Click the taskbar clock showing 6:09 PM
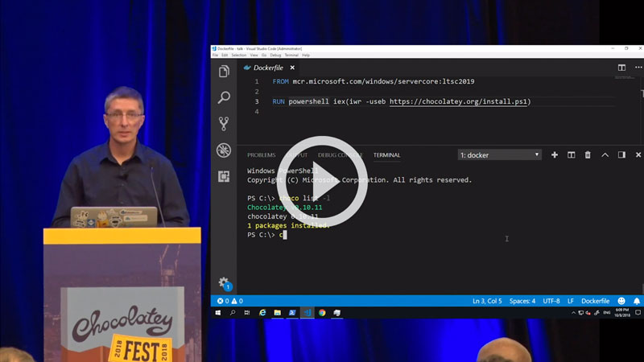This screenshot has height=362, width=644. pos(622,313)
